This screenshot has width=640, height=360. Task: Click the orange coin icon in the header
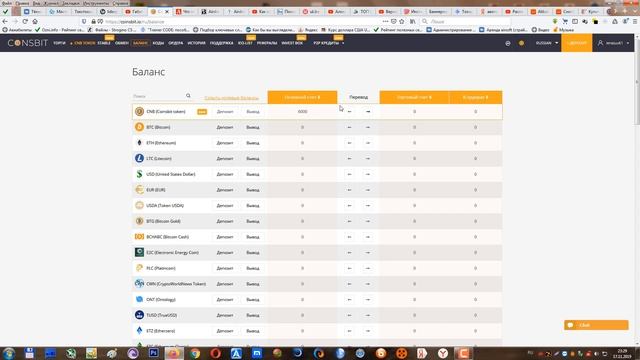(521, 43)
